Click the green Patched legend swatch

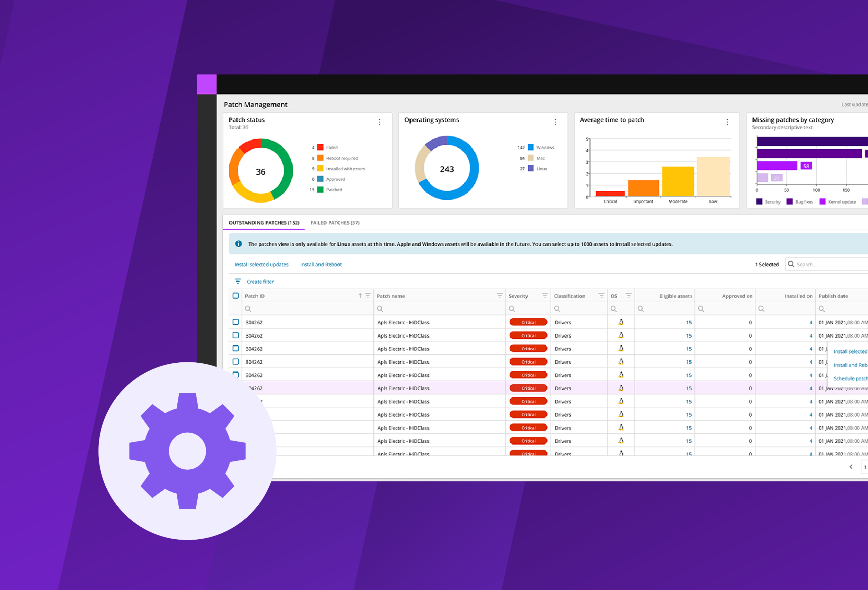(320, 190)
